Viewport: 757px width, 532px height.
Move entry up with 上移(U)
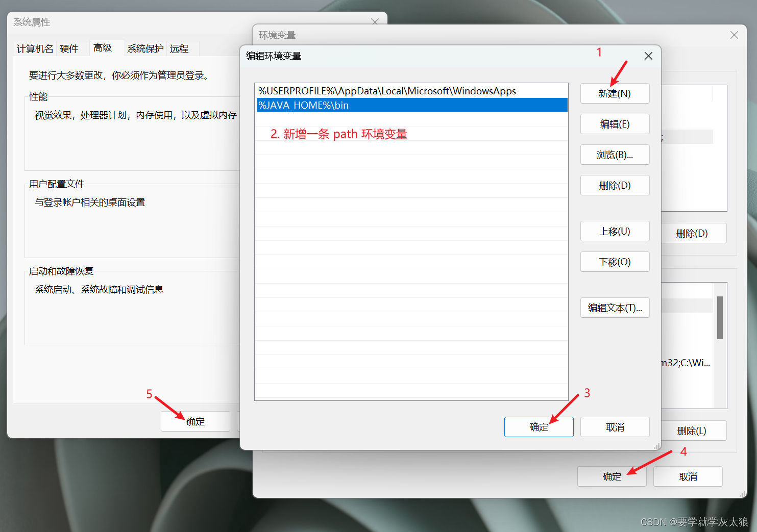(615, 231)
